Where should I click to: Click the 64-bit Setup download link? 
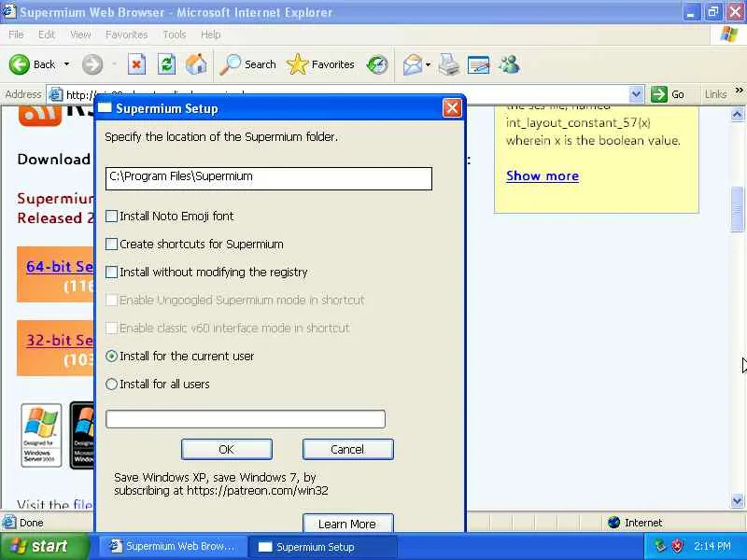tap(60, 267)
